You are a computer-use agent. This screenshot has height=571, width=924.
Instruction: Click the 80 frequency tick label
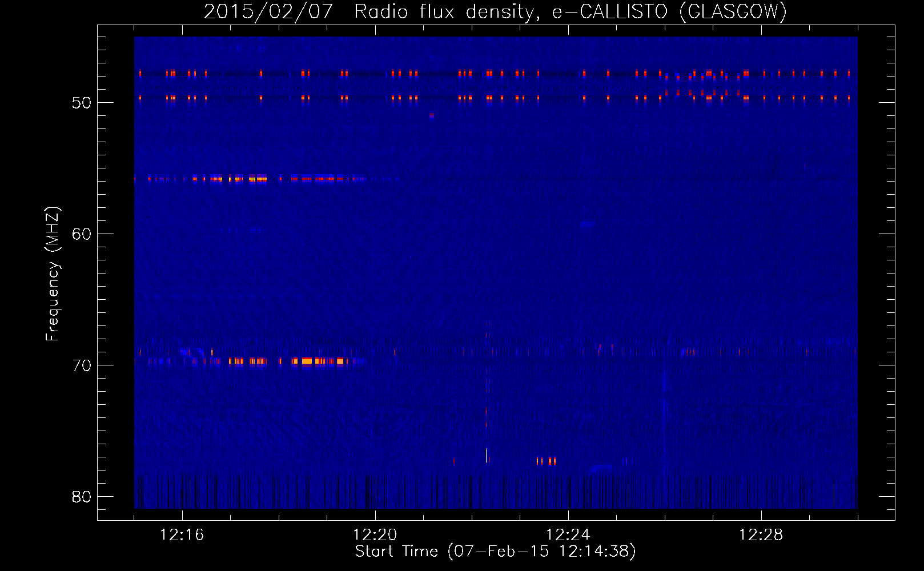pyautogui.click(x=82, y=497)
